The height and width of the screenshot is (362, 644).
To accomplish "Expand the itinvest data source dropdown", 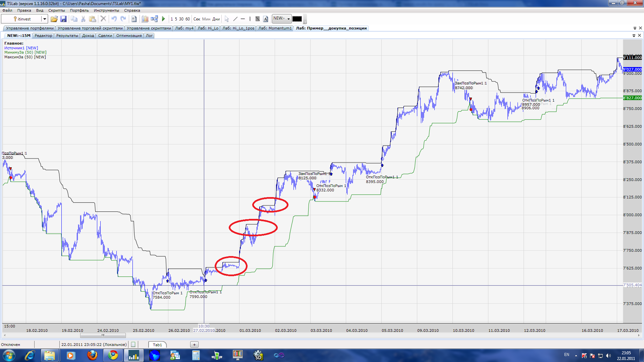I will [44, 19].
